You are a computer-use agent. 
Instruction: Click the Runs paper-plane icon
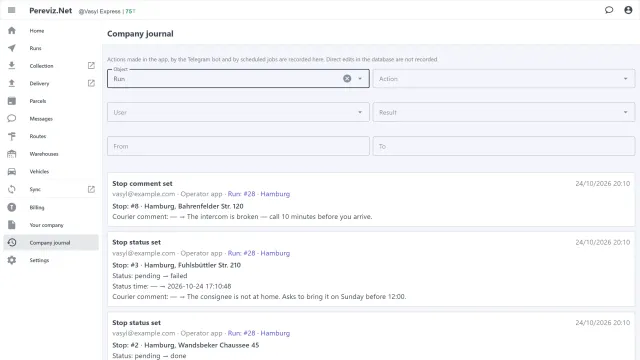(12, 48)
